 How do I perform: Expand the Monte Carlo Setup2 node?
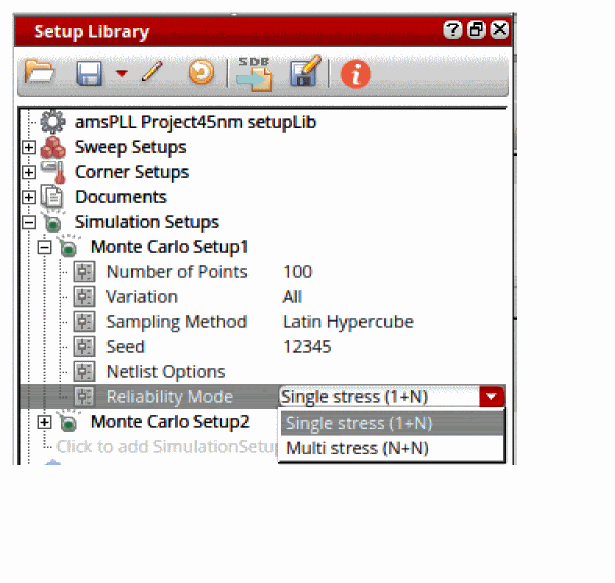point(44,422)
